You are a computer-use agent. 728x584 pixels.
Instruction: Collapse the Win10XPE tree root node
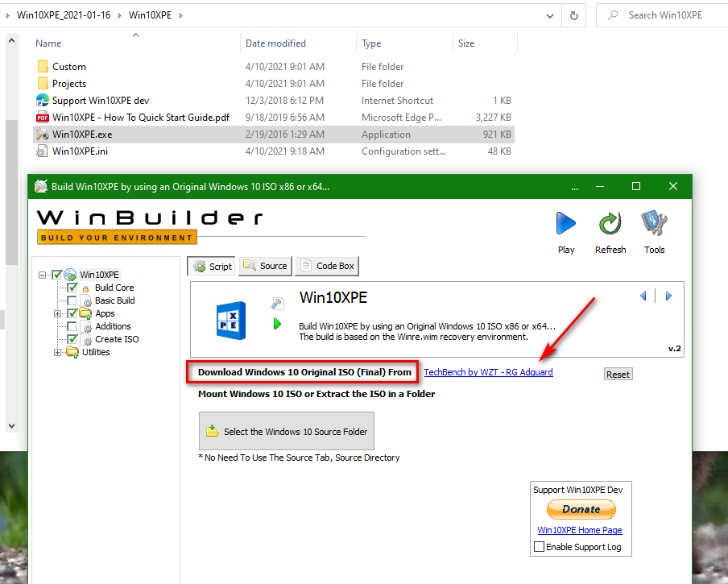click(x=42, y=275)
